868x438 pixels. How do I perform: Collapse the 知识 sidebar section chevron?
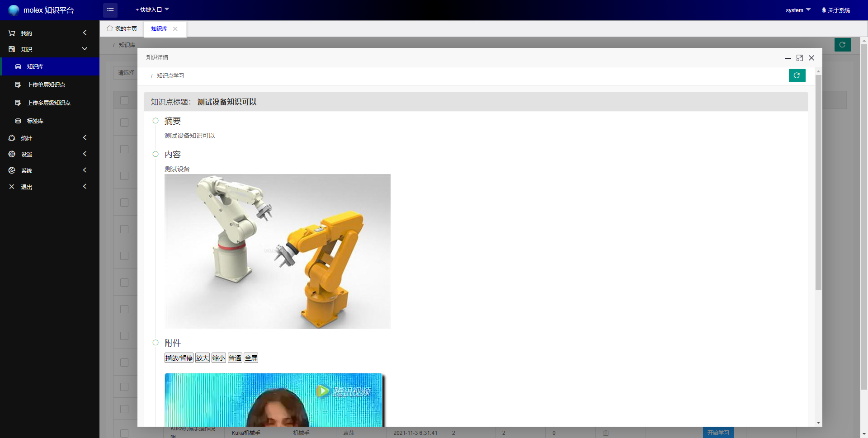click(85, 49)
